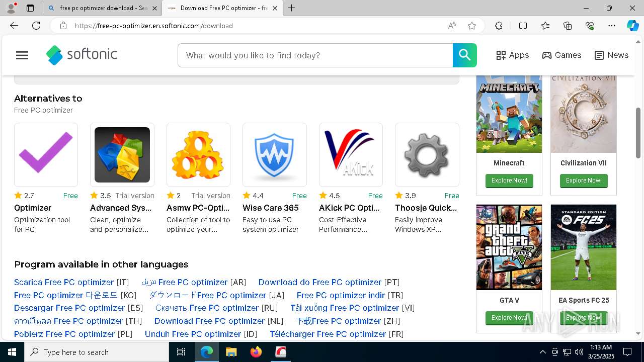The image size is (644, 362).
Task: Click Explore Now under GTA V
Action: [509, 318]
